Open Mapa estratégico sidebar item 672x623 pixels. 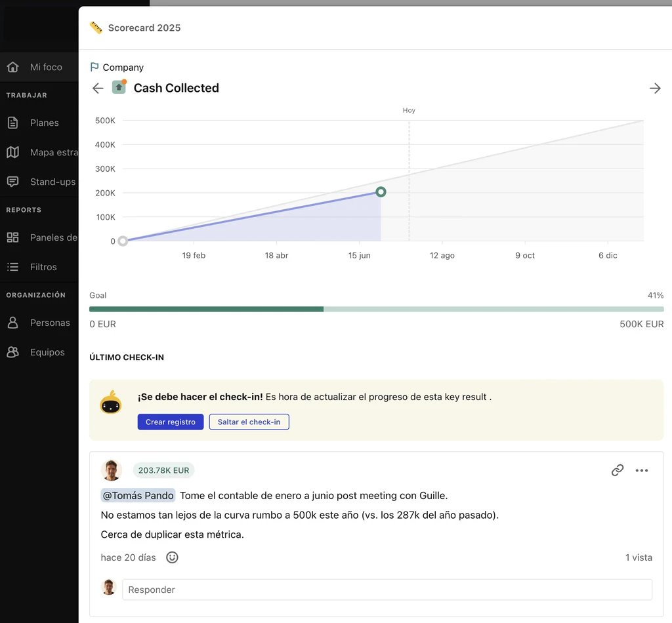(39, 152)
